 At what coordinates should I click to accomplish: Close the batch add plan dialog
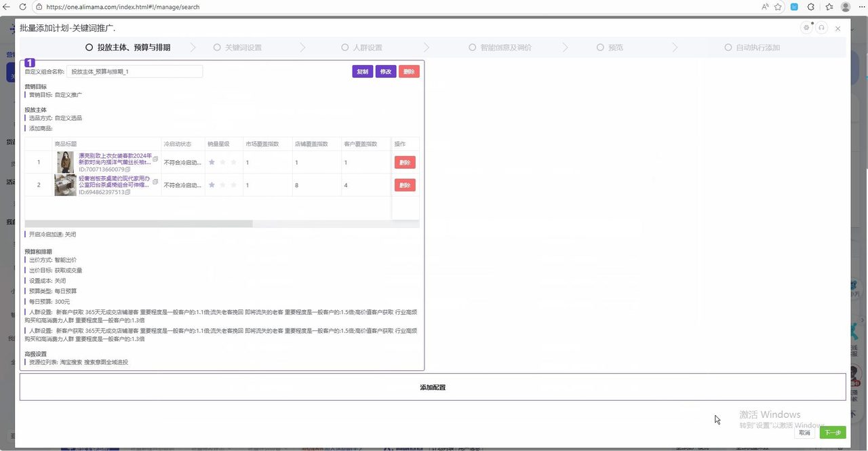coord(838,28)
